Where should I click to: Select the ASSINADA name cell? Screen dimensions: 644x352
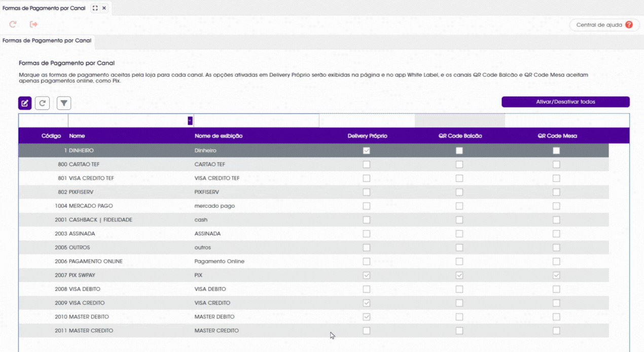(82, 233)
